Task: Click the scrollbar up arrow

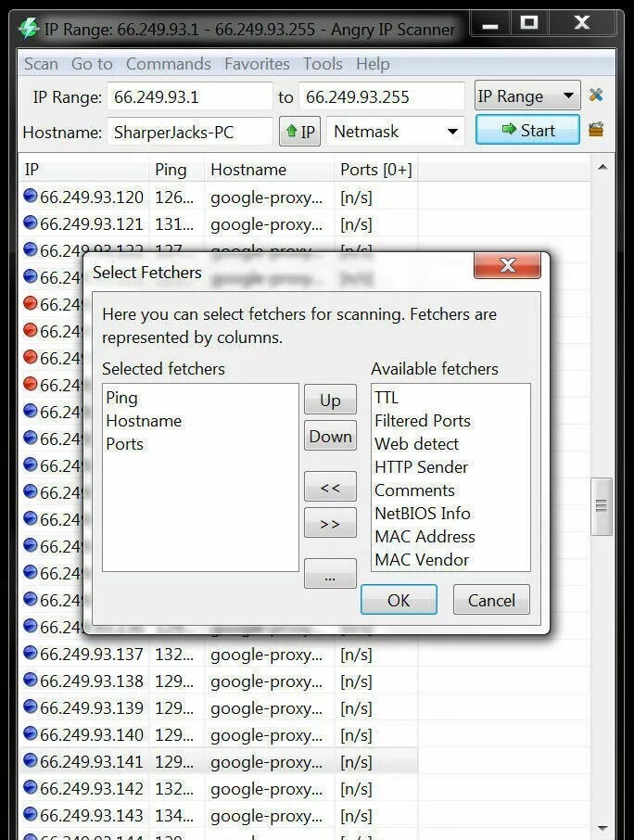Action: 602,168
